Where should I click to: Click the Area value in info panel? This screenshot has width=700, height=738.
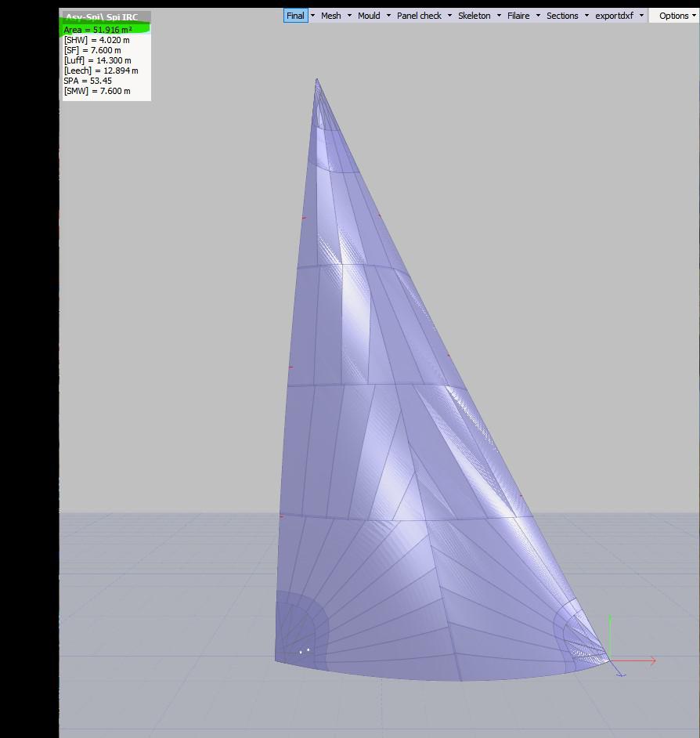(x=98, y=30)
